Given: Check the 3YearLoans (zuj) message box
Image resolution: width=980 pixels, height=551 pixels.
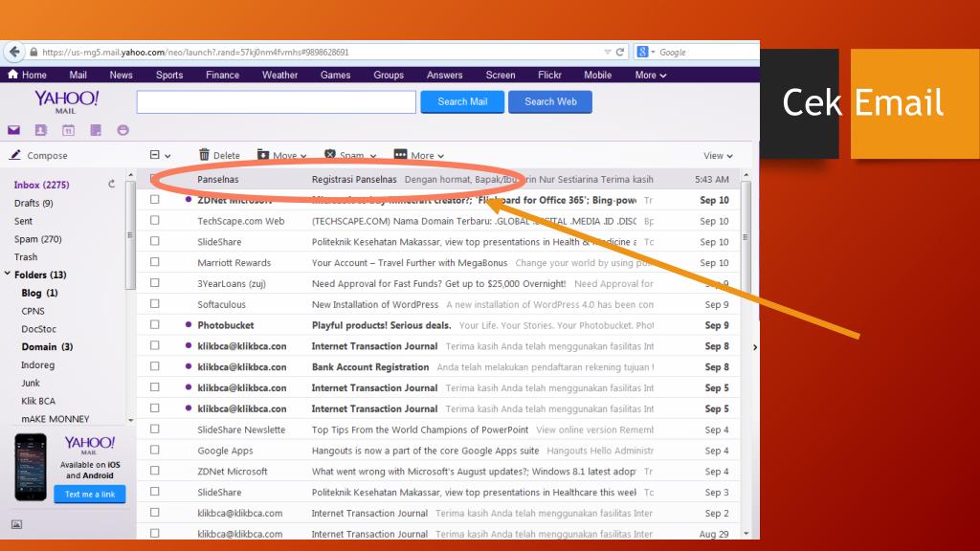Looking at the screenshot, I should click(154, 283).
